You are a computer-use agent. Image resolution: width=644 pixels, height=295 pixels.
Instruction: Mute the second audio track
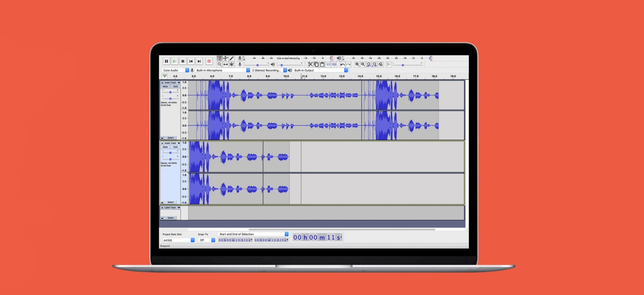[x=165, y=147]
